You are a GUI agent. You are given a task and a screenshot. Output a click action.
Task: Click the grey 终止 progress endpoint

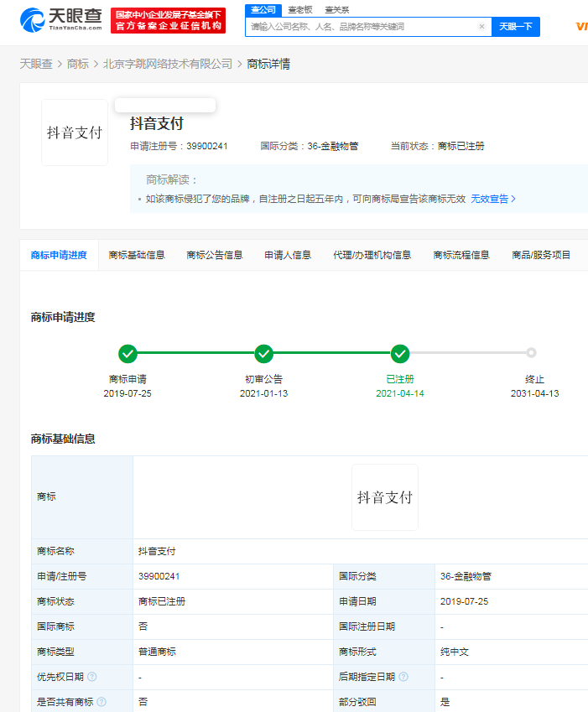[x=531, y=353]
